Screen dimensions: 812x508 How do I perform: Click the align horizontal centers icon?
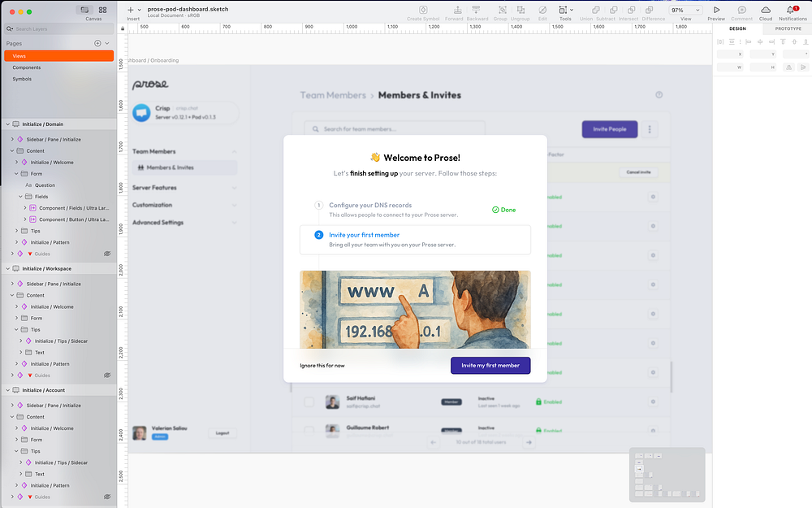(x=760, y=41)
